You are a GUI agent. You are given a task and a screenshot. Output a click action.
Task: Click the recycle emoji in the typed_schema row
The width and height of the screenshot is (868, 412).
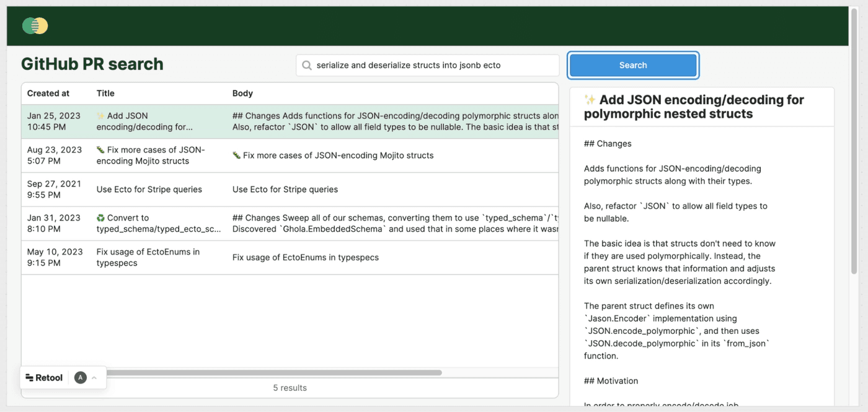[x=100, y=218]
